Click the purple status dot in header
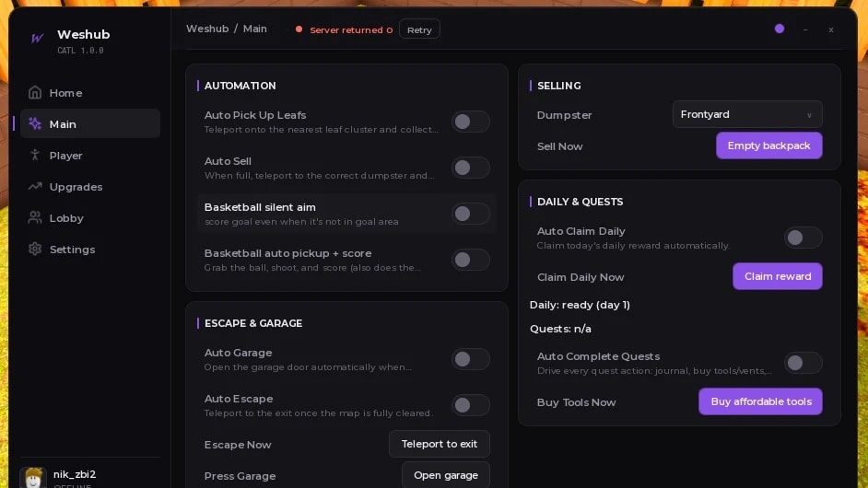Image resolution: width=868 pixels, height=488 pixels. point(780,29)
